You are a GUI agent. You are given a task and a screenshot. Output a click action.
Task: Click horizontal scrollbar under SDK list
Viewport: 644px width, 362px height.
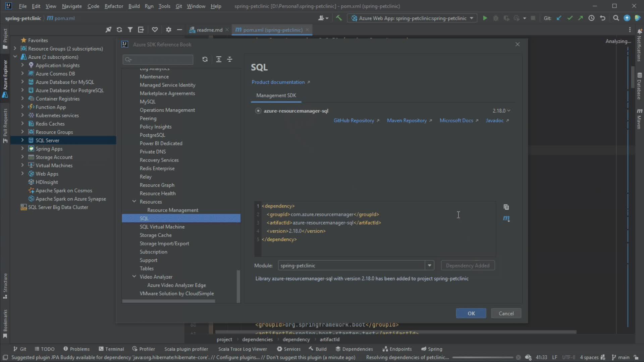click(x=168, y=301)
